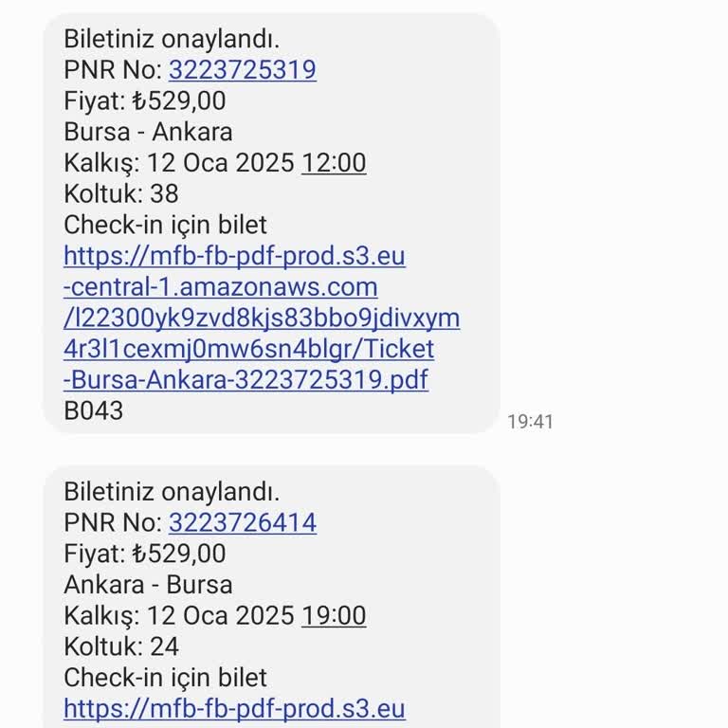This screenshot has width=728, height=728.
Task: Open the ticket URL in the Ankara - Bursa message
Action: [x=234, y=708]
